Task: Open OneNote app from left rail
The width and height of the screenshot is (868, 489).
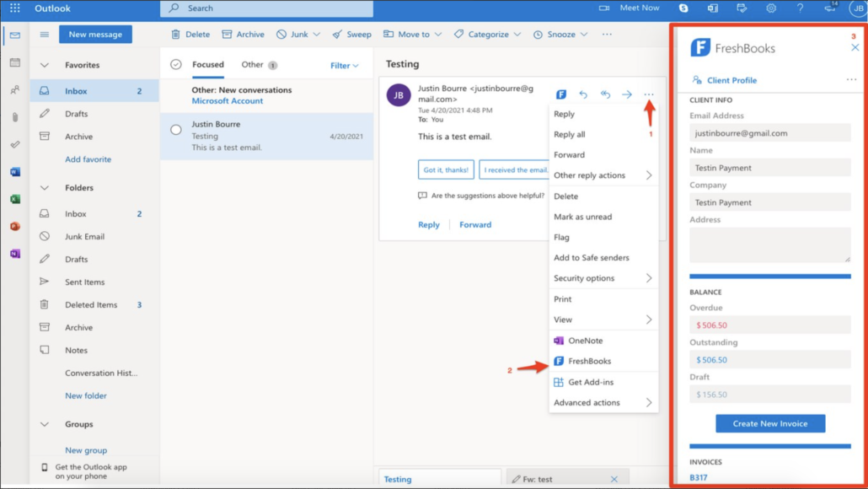Action: [x=15, y=254]
